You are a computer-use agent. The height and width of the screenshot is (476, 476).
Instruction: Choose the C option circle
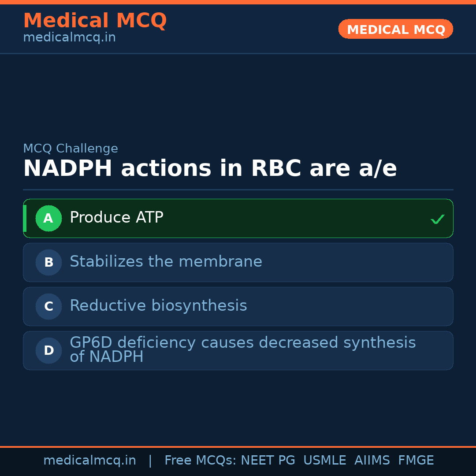click(x=48, y=306)
